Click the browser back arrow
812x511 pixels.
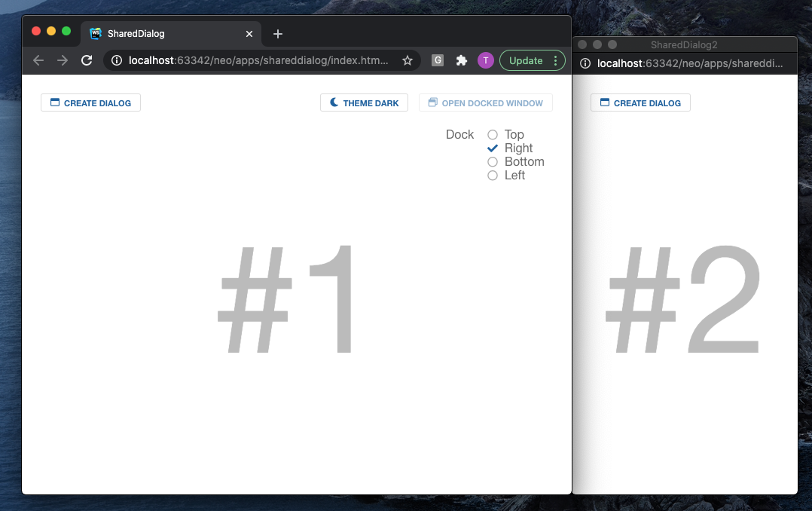click(38, 60)
